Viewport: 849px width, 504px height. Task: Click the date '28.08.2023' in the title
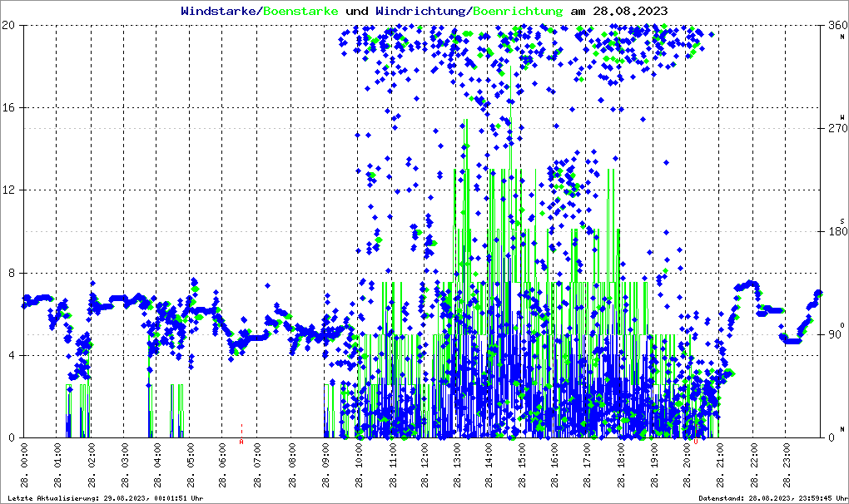pyautogui.click(x=630, y=11)
